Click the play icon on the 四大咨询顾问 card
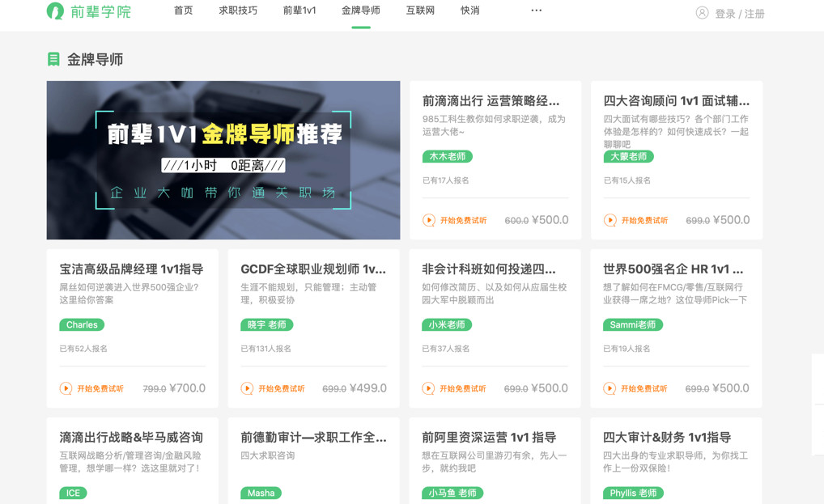This screenshot has width=824, height=504. (x=610, y=219)
